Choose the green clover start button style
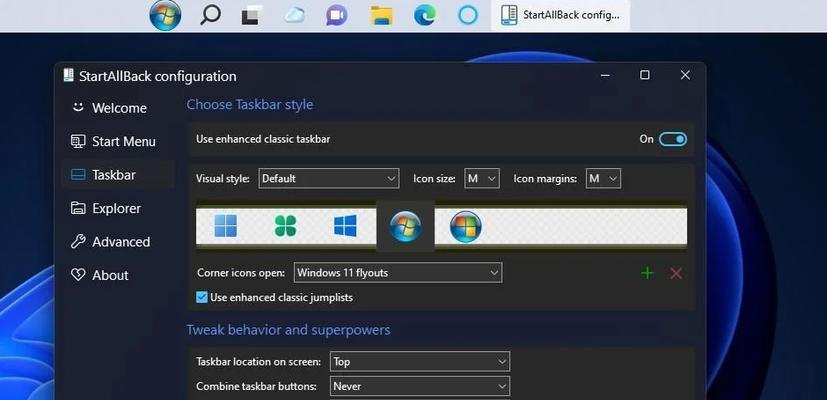 tap(285, 226)
